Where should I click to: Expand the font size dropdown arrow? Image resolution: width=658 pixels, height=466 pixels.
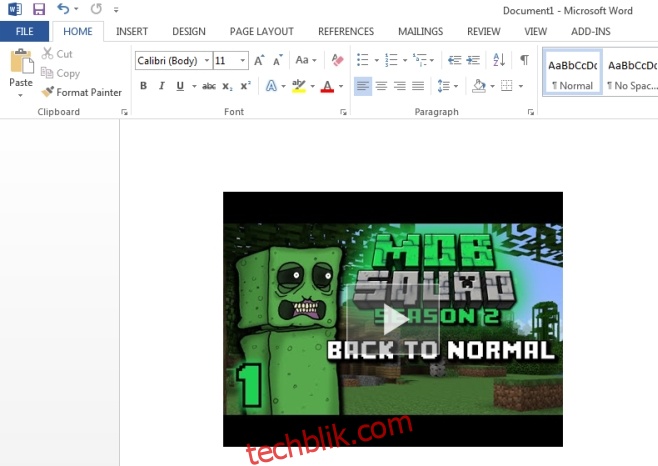(243, 60)
